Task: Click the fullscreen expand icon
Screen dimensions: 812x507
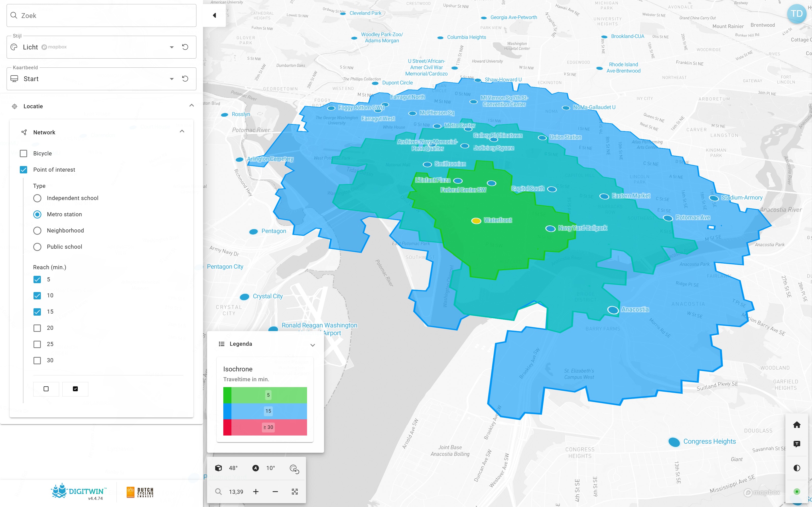Action: tap(295, 492)
